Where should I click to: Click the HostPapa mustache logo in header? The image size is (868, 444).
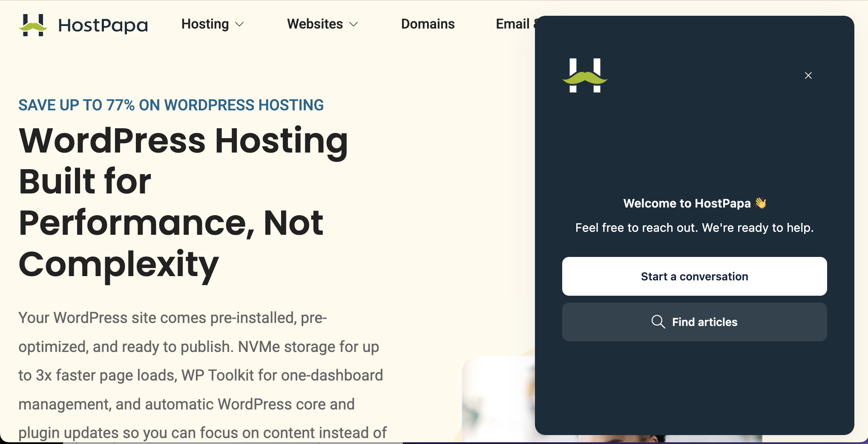tap(33, 25)
